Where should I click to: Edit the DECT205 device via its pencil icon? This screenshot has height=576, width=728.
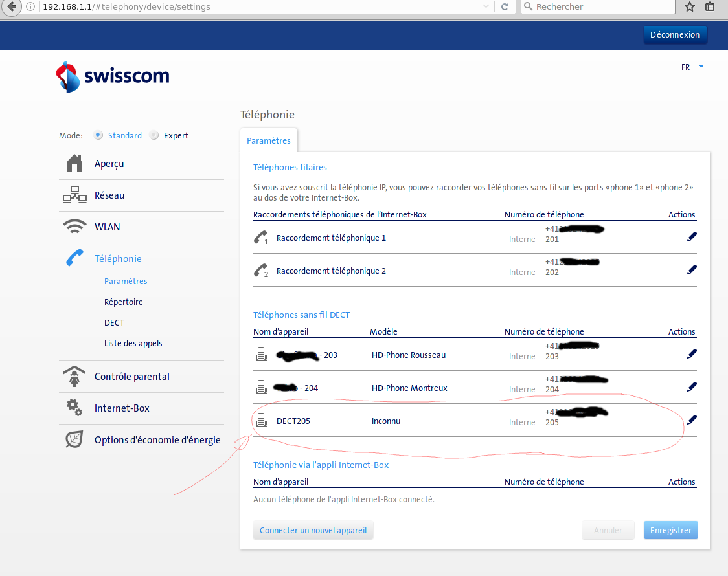692,419
